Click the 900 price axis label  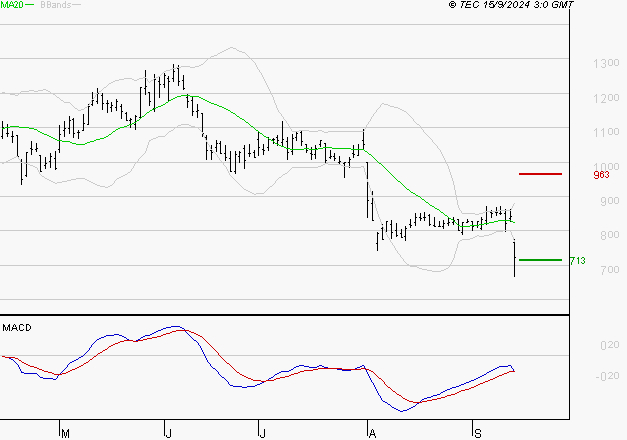(x=610, y=201)
